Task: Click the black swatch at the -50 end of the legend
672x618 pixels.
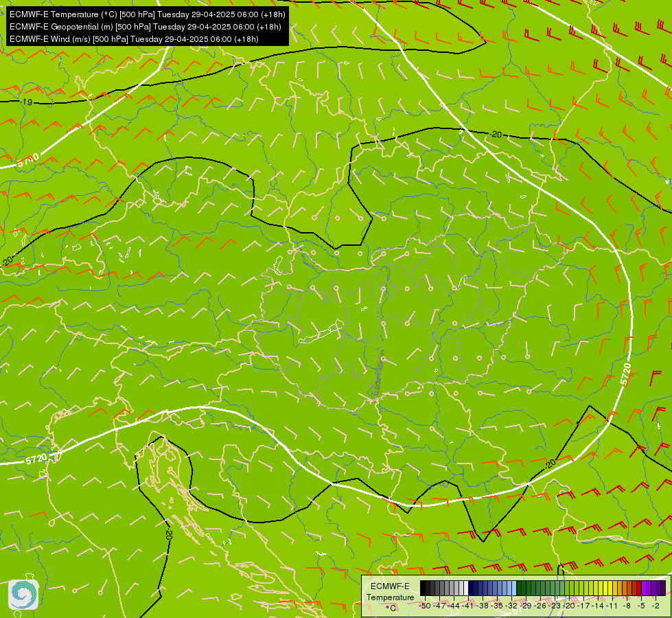Action: pos(423,588)
